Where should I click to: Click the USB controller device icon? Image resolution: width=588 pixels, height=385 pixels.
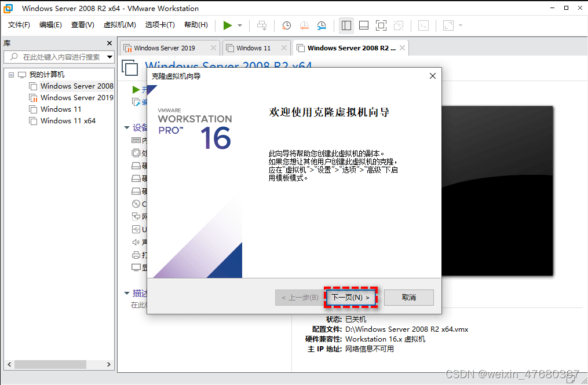[x=136, y=229]
